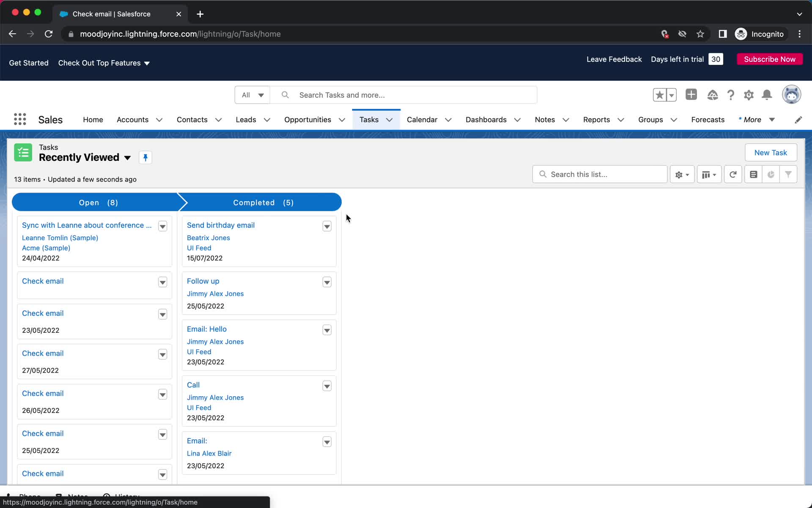Screen dimensions: 812x508
Task: Open the list Filters funnel
Action: (788, 174)
